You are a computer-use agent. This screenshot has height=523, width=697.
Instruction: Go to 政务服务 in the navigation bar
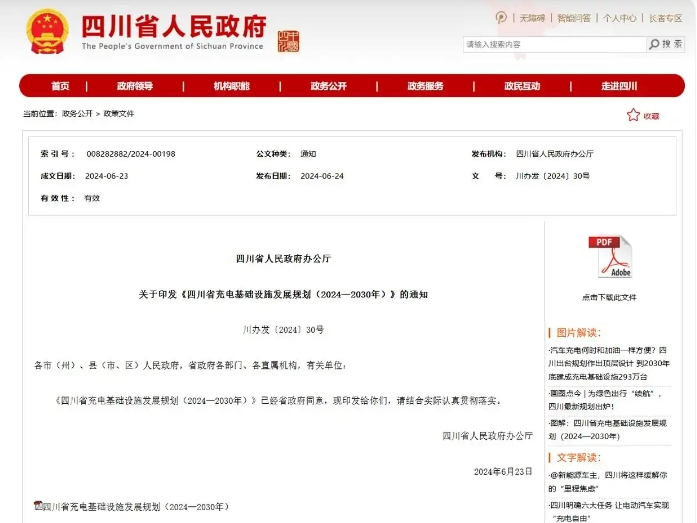click(x=425, y=86)
